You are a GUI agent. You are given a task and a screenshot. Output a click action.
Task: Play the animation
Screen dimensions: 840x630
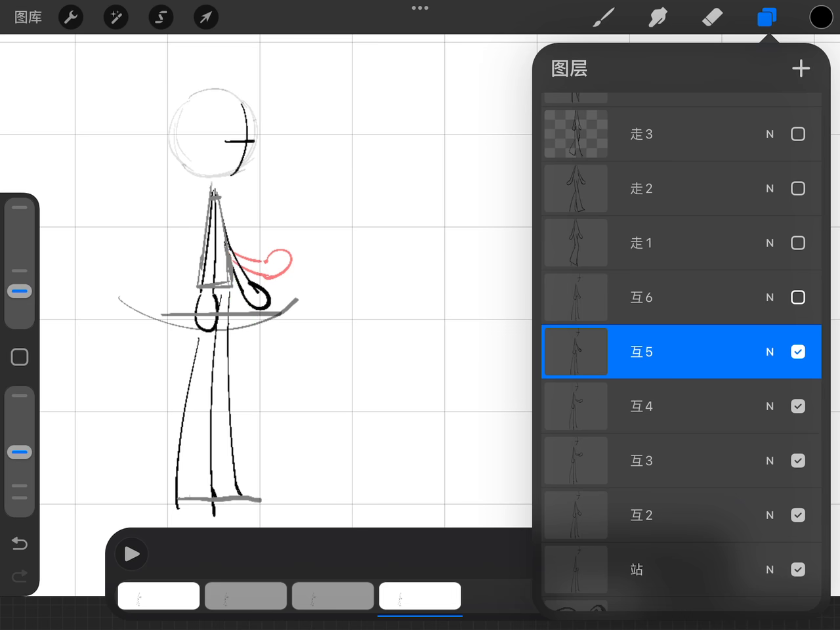tap(132, 554)
